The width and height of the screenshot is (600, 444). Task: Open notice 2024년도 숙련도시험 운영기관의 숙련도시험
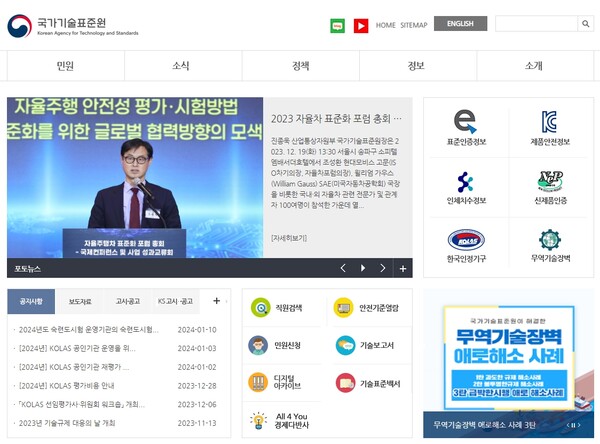[88, 330]
